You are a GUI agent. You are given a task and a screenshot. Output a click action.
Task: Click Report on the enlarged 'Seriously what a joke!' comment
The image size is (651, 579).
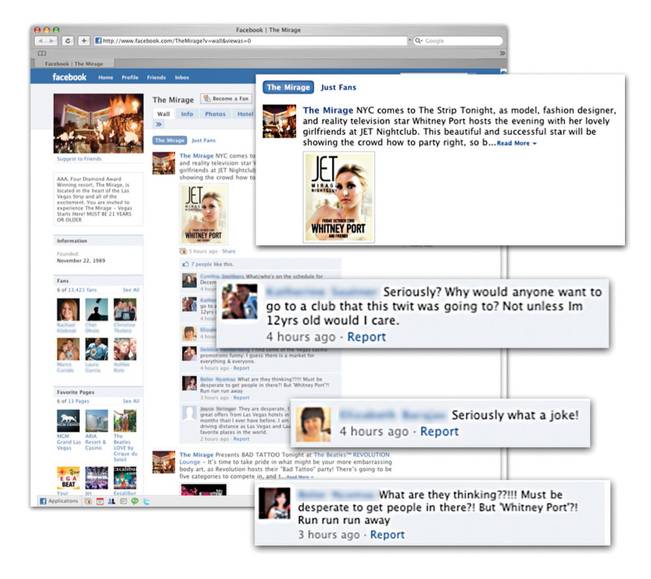439,431
